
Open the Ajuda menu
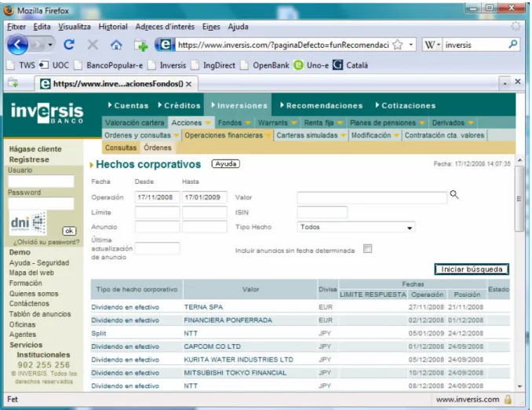[x=238, y=27]
